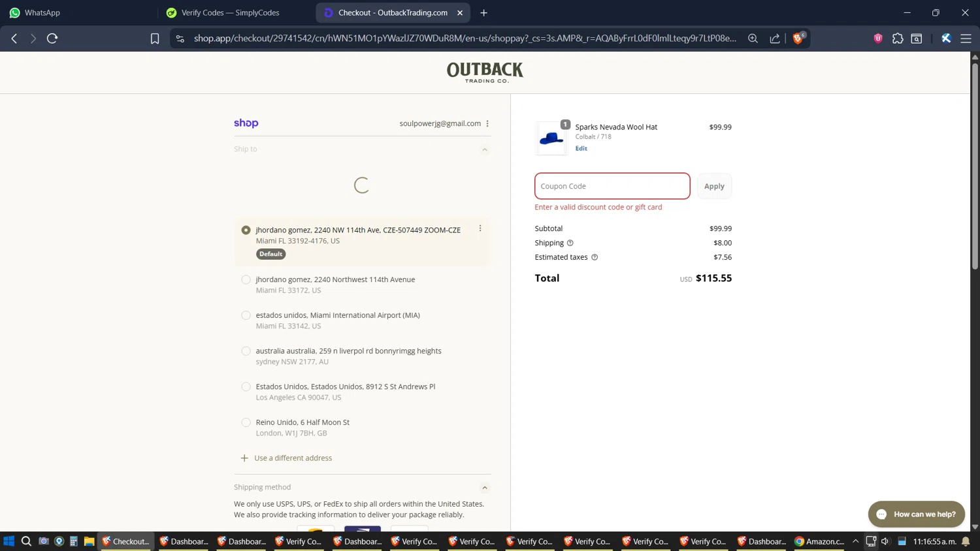The width and height of the screenshot is (980, 551).
Task: Open the Extensions puzzle icon
Action: 898,39
